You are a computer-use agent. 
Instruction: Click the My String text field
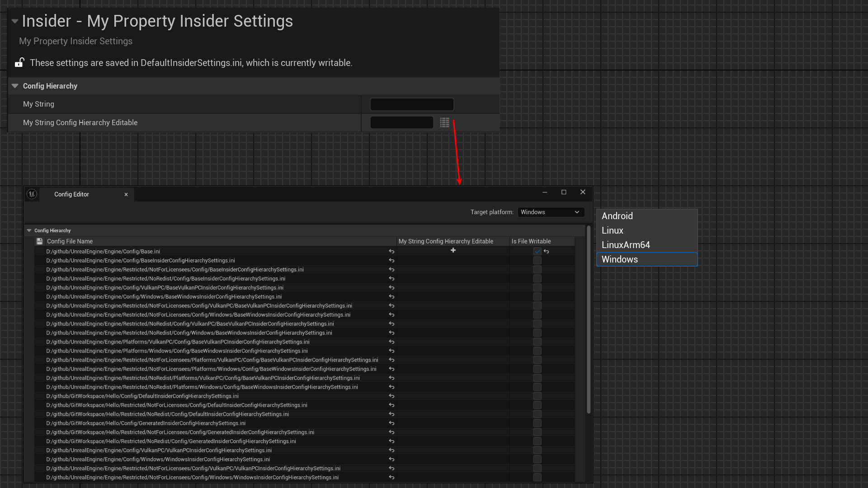[411, 104]
